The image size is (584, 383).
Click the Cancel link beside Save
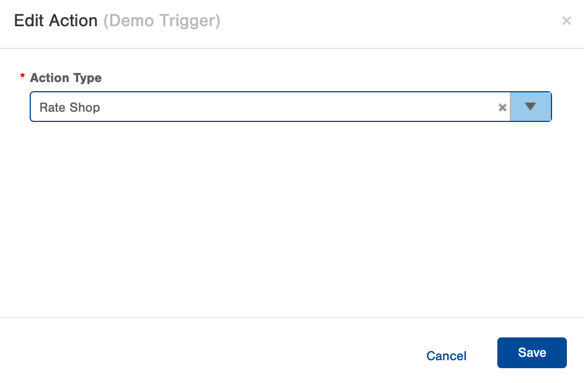[446, 356]
